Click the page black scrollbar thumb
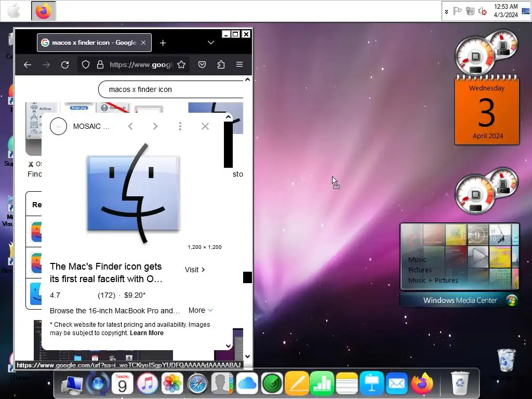This screenshot has width=532, height=399. click(x=247, y=277)
